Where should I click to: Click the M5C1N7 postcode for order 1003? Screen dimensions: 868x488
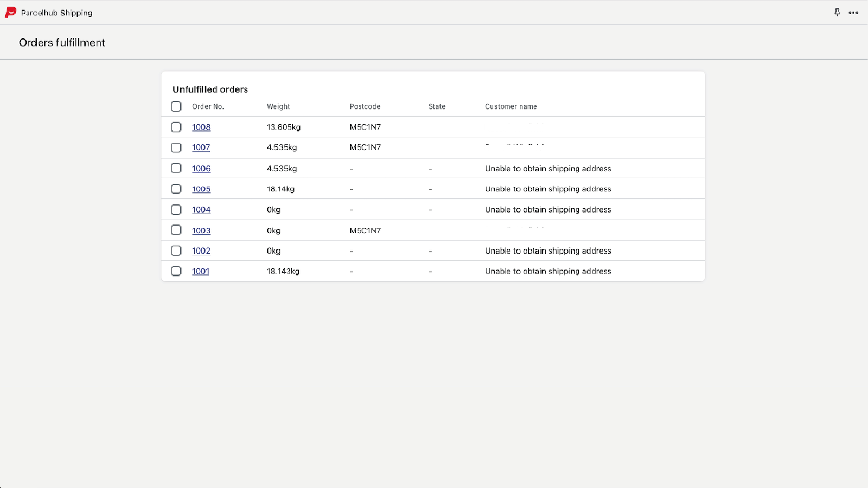[365, 230]
